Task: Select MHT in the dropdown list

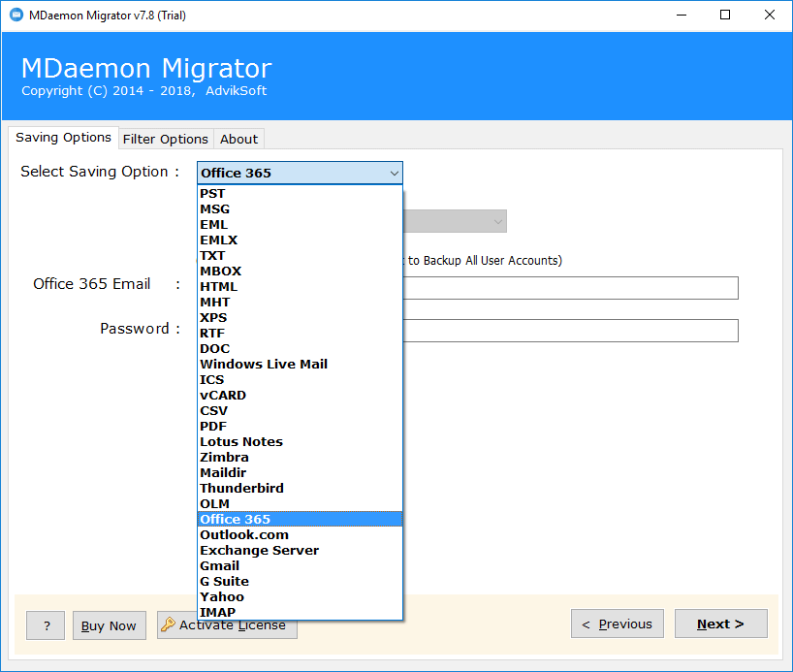Action: pyautogui.click(x=300, y=303)
